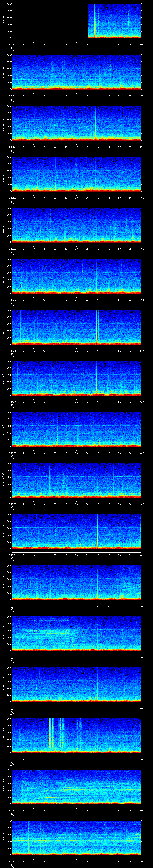Click the '18:12:00' start time label
The image size is (153, 868).
12,198
